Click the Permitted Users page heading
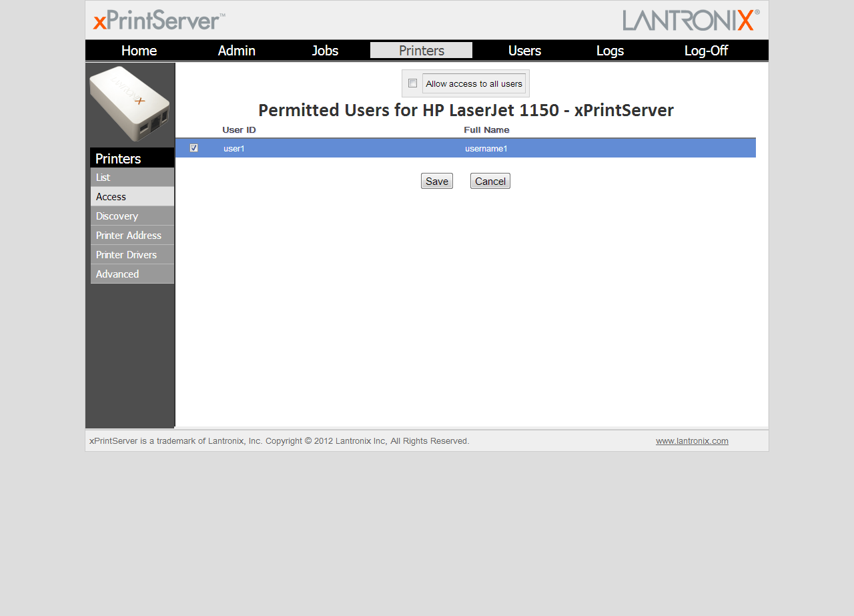This screenshot has height=616, width=854. [466, 110]
